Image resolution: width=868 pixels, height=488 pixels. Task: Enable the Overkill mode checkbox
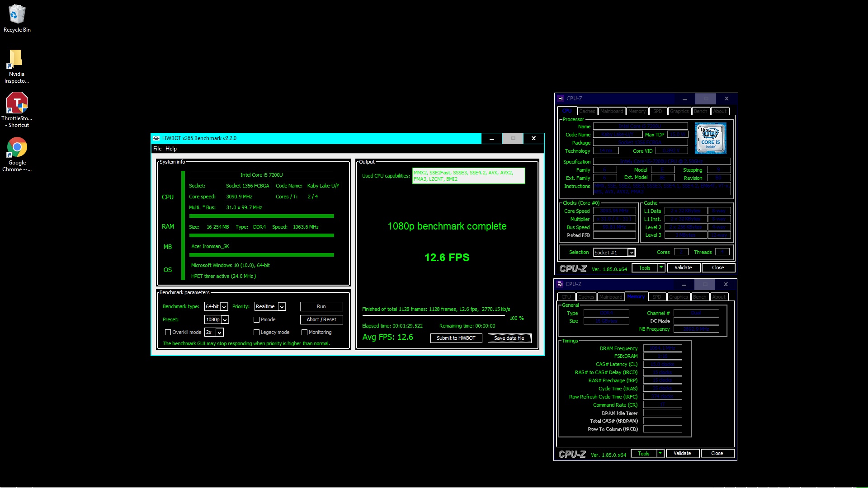click(168, 332)
